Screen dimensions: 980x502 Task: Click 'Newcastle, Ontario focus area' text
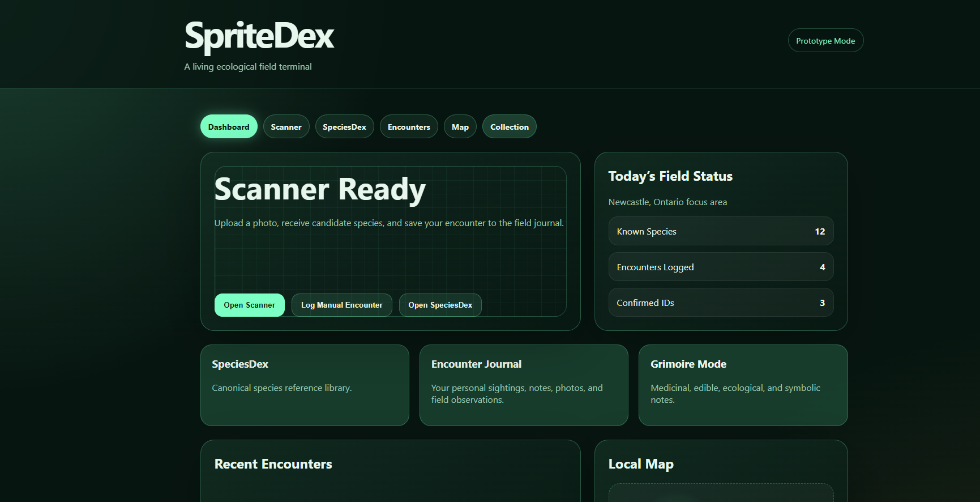point(667,202)
